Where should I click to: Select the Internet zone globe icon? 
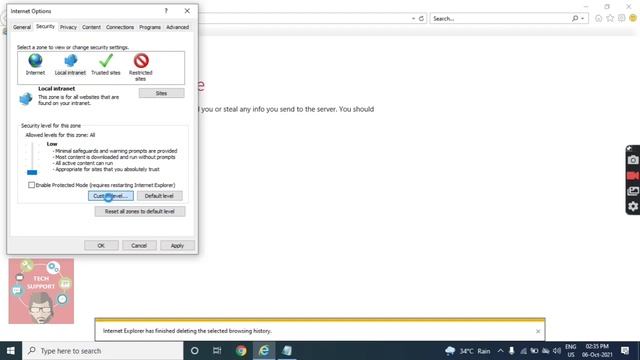pos(36,61)
